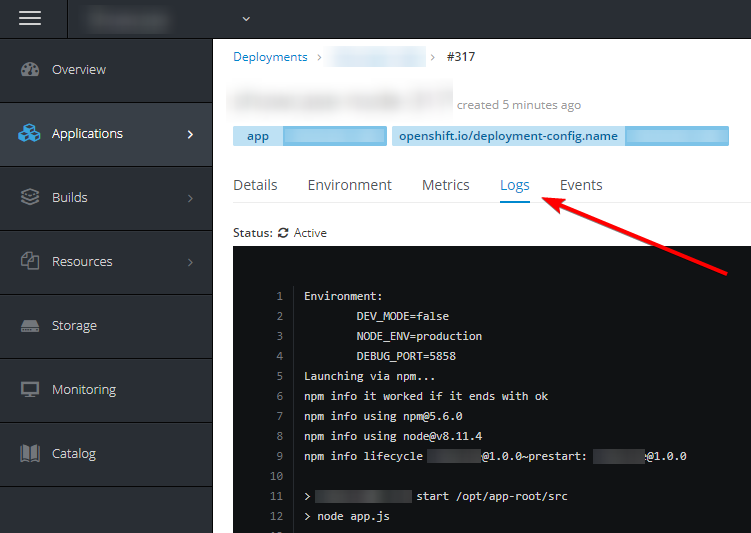Switch to the Metrics tab

(445, 185)
